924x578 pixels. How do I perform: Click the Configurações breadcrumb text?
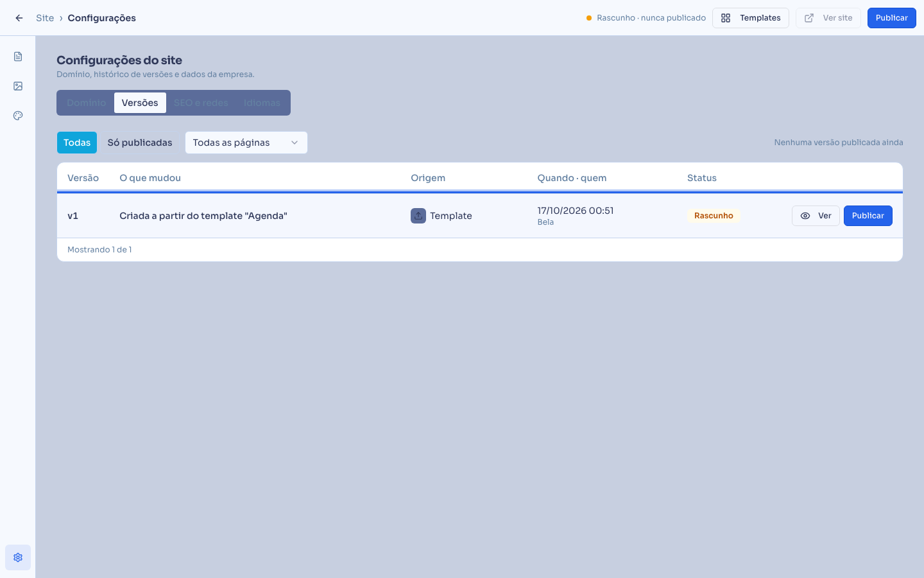102,18
